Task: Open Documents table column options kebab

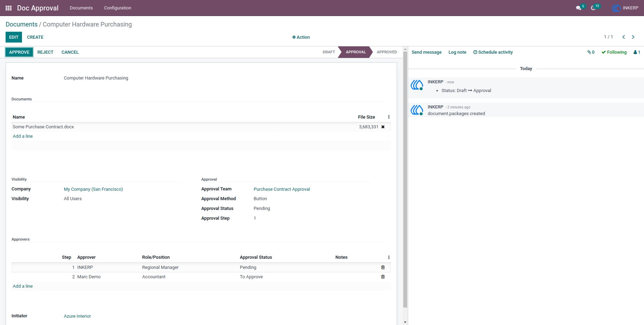Action: [389, 117]
